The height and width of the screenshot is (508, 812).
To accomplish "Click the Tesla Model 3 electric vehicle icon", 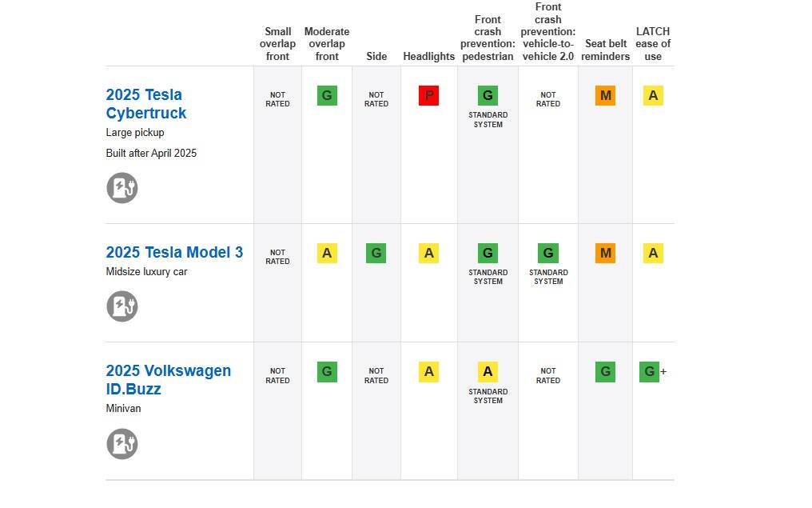I will tap(122, 306).
